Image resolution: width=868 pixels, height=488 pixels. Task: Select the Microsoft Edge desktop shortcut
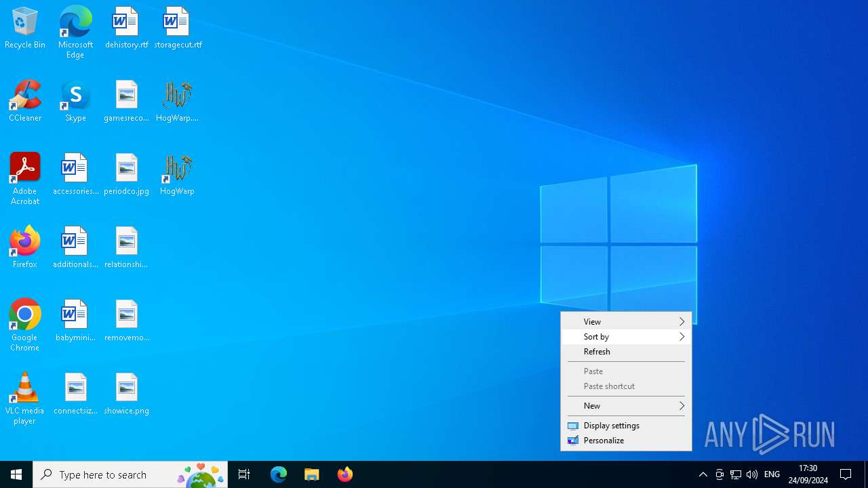click(75, 33)
